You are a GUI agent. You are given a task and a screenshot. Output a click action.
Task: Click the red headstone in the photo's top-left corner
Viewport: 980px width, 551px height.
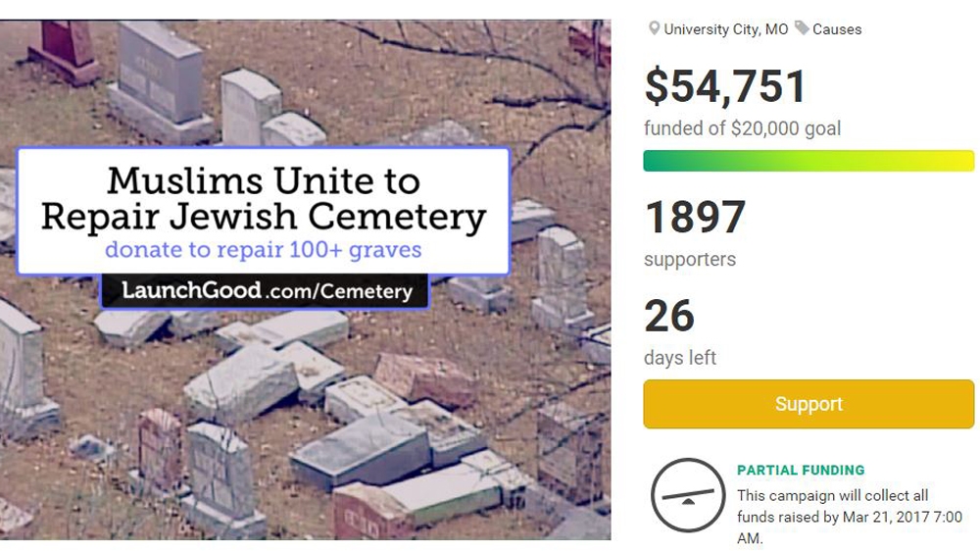[66, 47]
